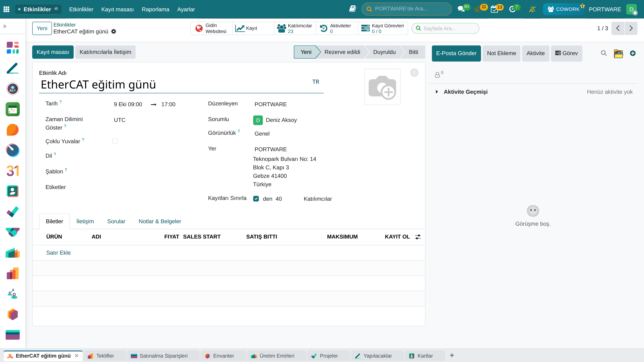This screenshot has width=644, height=362.
Task: Open the Raporlama menu
Action: click(x=156, y=9)
